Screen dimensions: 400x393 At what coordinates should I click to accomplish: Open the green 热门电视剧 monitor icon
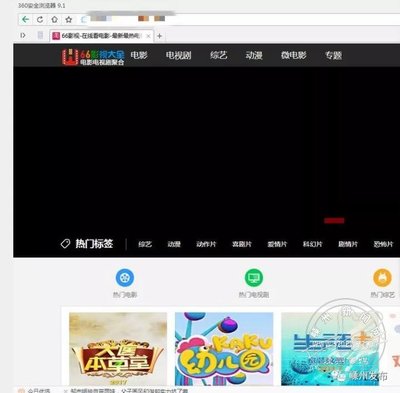[x=254, y=277]
